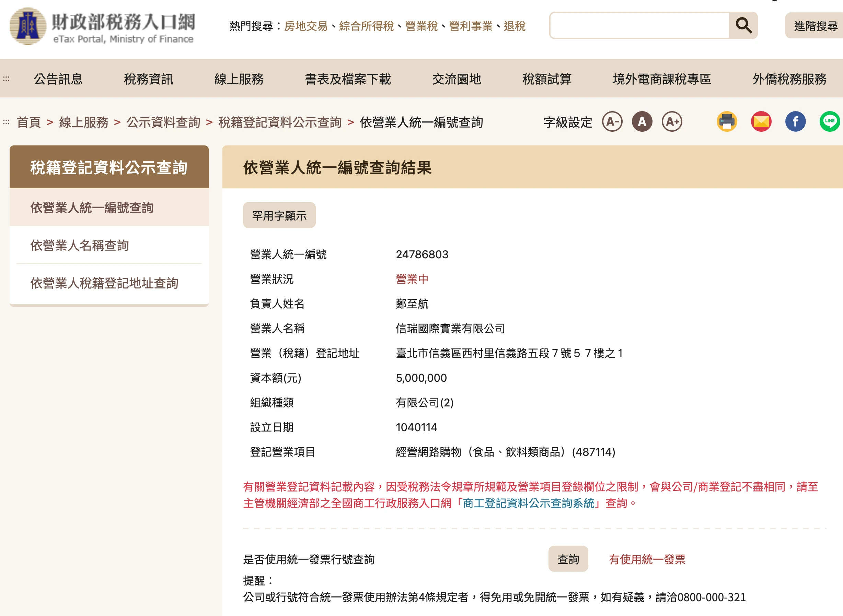This screenshot has height=616, width=843.
Task: Click the responsible person name 鄭至航
Action: click(412, 304)
